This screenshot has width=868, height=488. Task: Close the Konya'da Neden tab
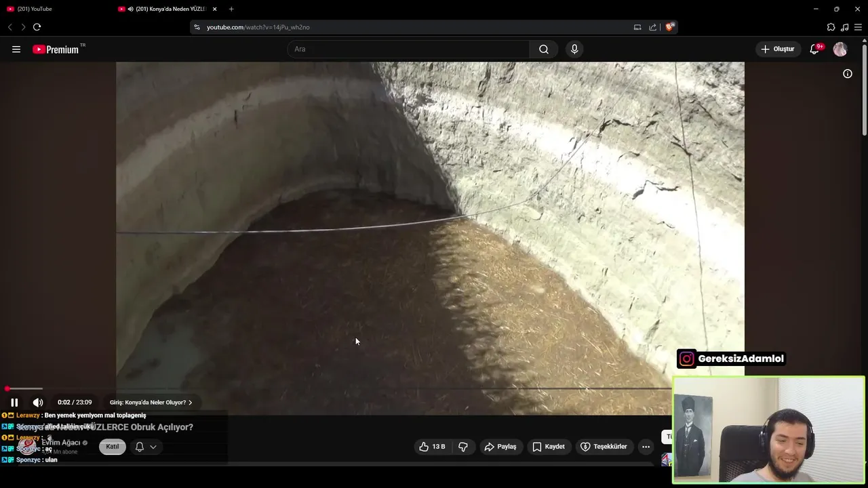pos(215,9)
